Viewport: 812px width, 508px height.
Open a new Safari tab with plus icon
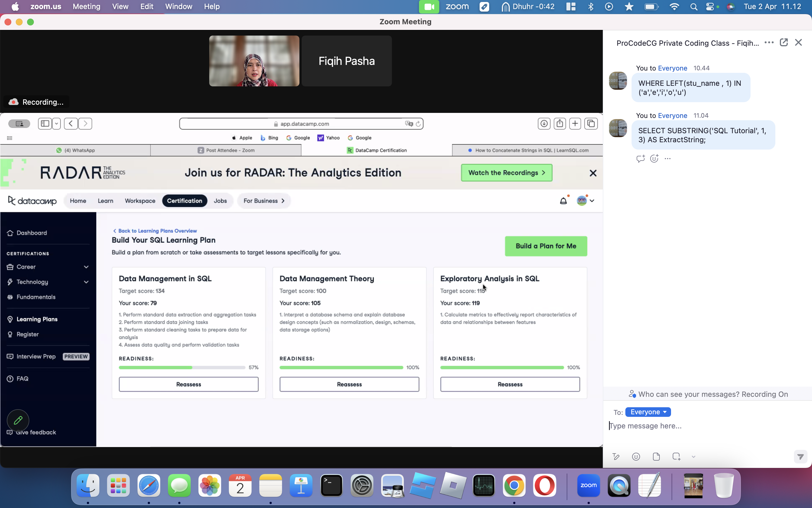click(x=575, y=124)
